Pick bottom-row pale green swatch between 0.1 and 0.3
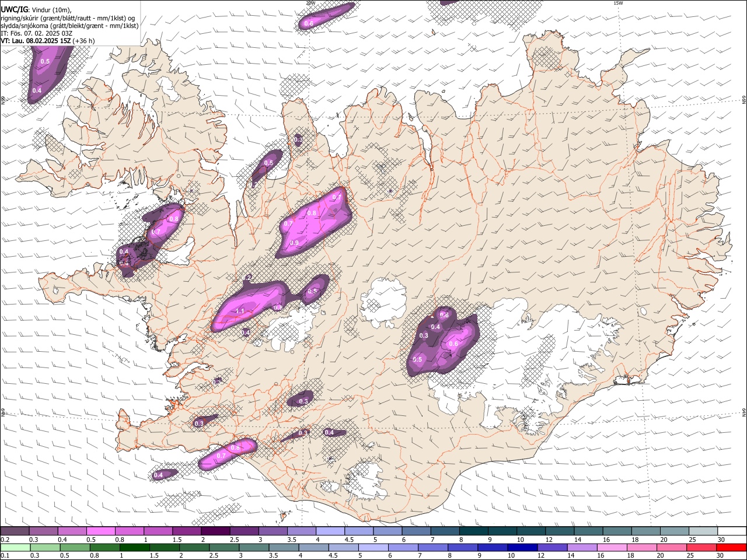This screenshot has width=747, height=560. point(15,547)
